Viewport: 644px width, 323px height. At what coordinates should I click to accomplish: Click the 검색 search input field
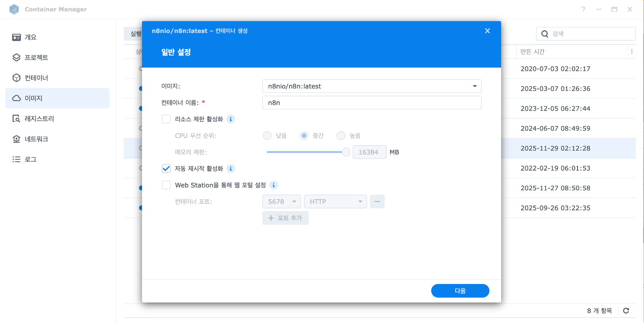coord(586,34)
